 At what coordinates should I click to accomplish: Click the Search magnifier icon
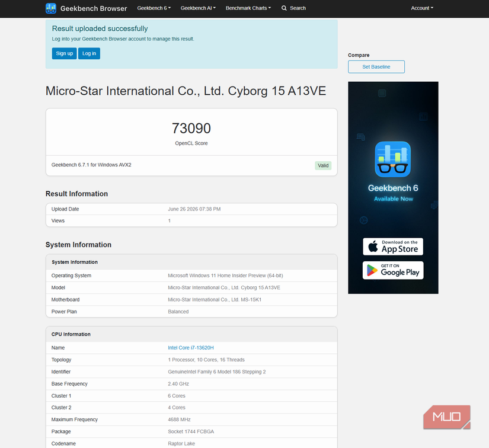[284, 8]
